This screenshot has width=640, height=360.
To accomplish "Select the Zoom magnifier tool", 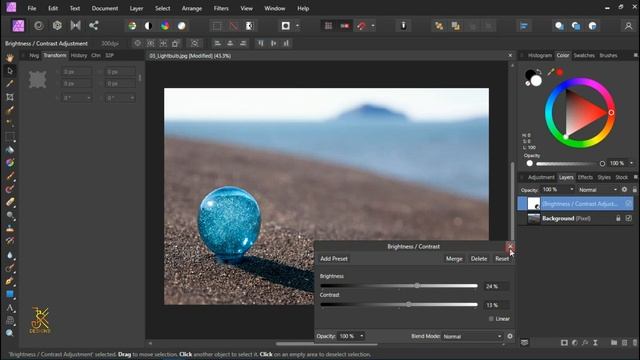I will 10,333.
